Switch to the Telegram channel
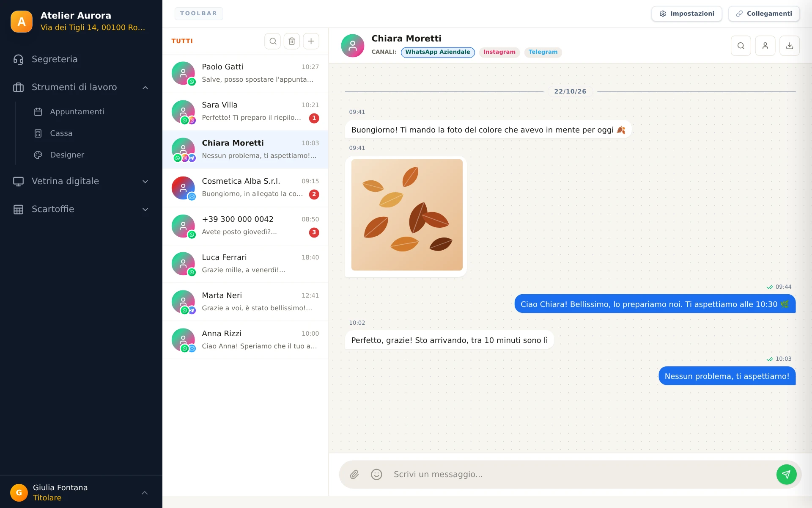 pyautogui.click(x=543, y=52)
